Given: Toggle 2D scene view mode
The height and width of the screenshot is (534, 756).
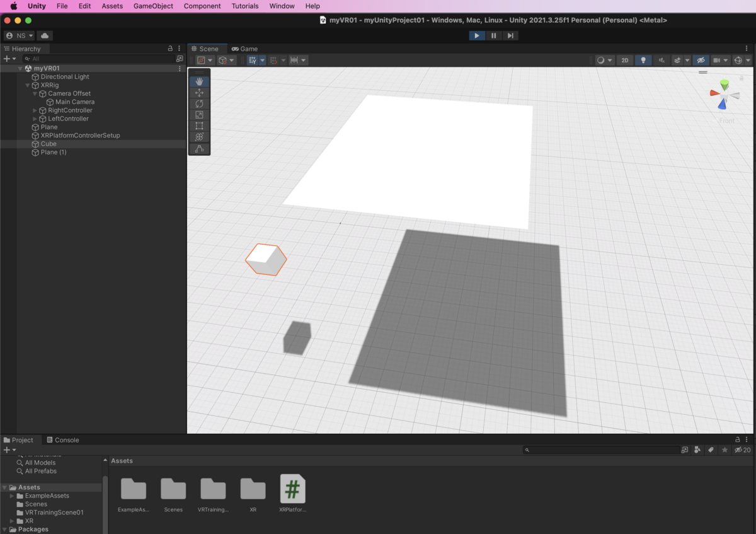Looking at the screenshot, I should point(624,61).
